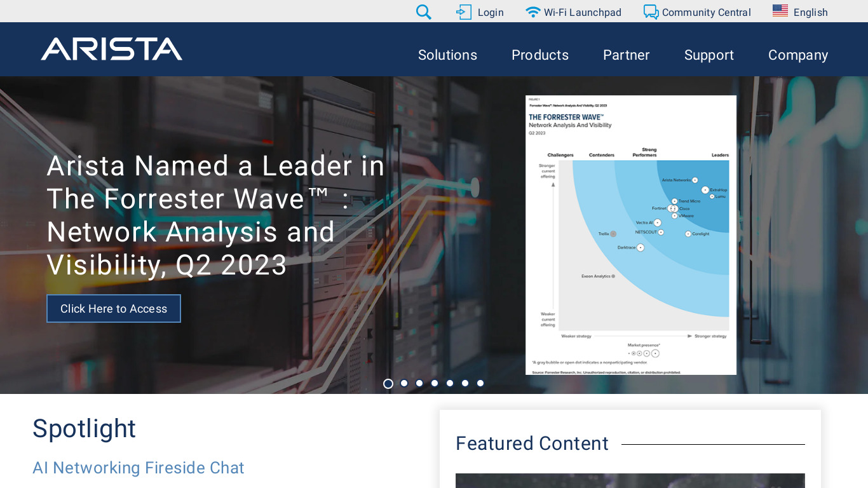Click the US flag language icon

pos(780,11)
